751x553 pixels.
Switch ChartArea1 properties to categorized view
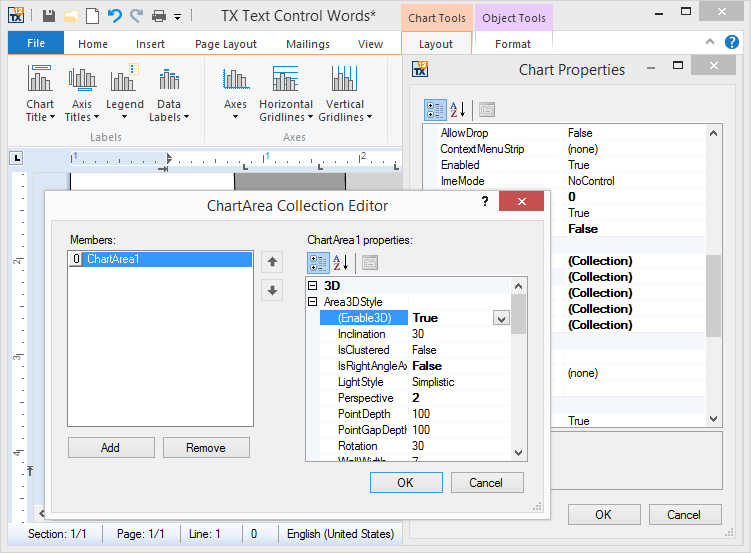(x=318, y=263)
